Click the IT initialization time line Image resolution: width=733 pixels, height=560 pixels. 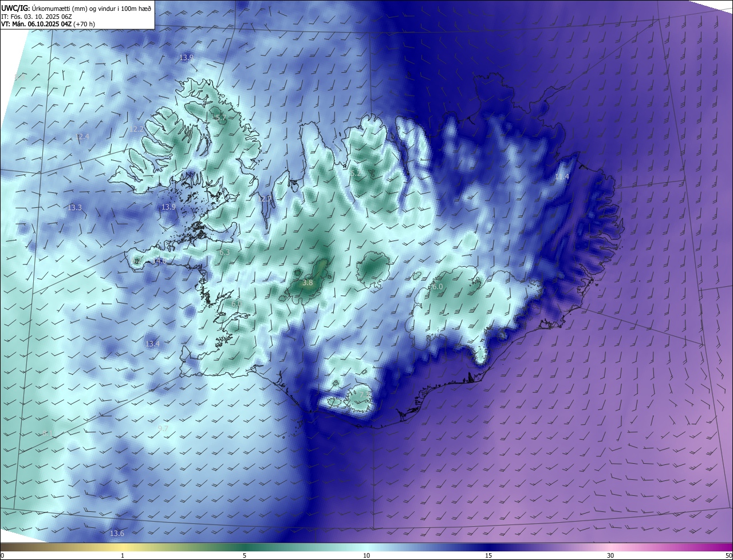(36, 16)
